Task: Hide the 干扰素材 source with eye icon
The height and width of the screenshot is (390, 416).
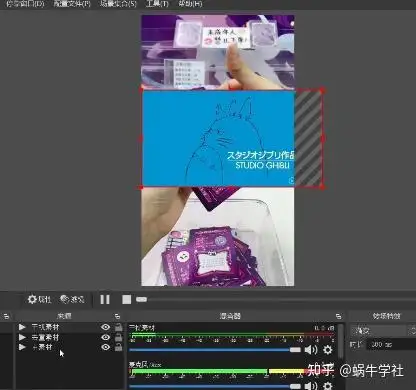Action: (x=105, y=327)
